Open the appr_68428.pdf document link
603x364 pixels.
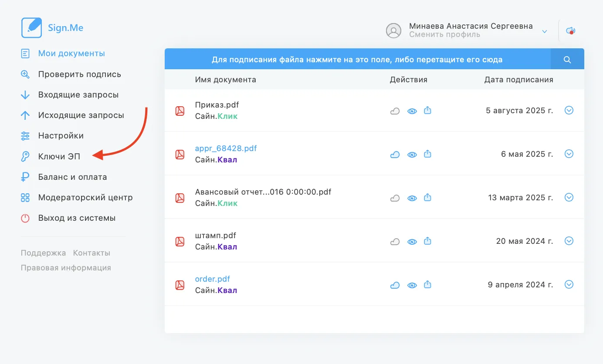226,148
